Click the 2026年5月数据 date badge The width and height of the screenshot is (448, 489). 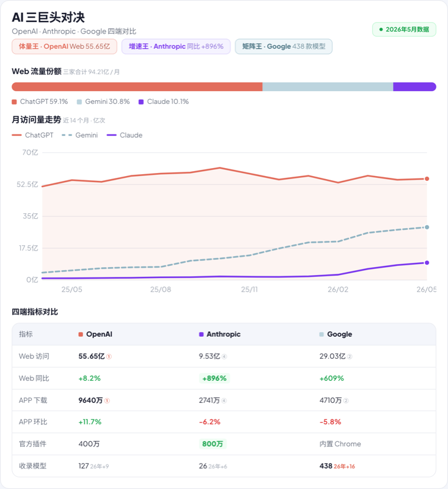(404, 29)
